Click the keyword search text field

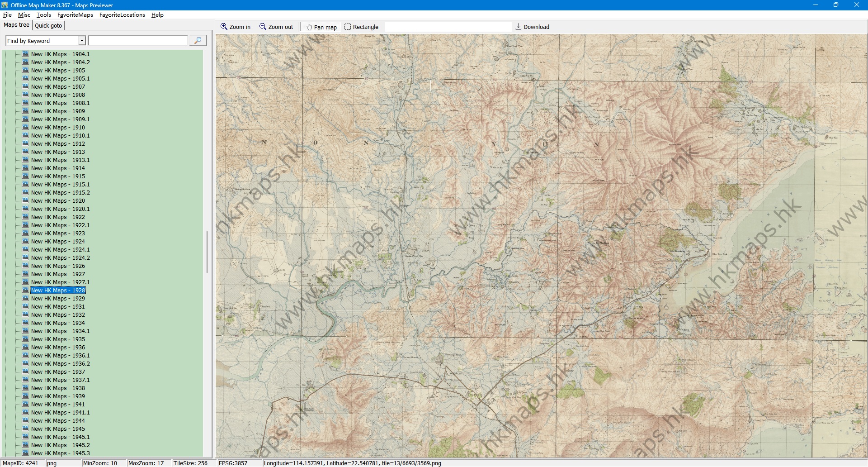138,41
